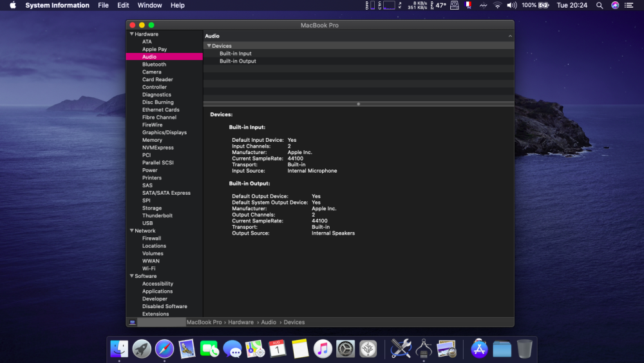Open System Information caliper icon in Dock
Screen dimensions: 644x363
pyautogui.click(x=424, y=349)
